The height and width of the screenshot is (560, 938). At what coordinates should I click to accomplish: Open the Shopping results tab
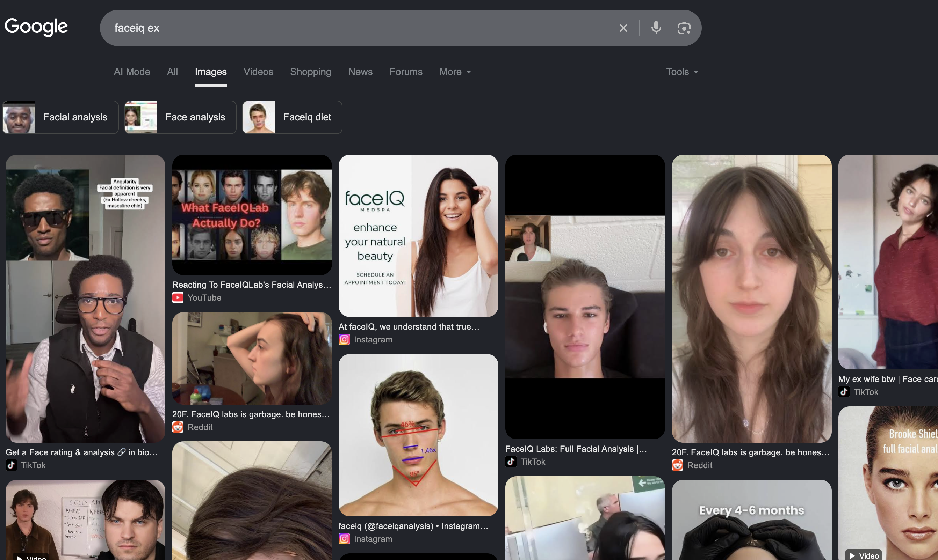pos(311,72)
